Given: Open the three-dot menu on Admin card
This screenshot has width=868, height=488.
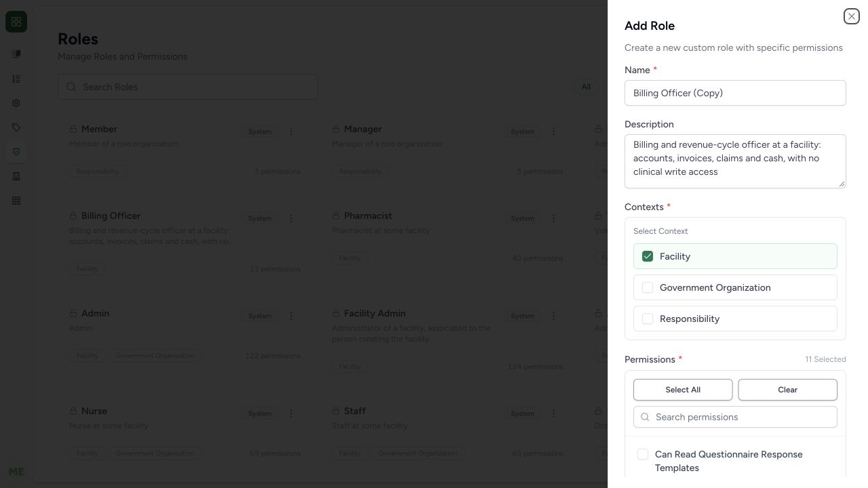Looking at the screenshot, I should pyautogui.click(x=292, y=316).
